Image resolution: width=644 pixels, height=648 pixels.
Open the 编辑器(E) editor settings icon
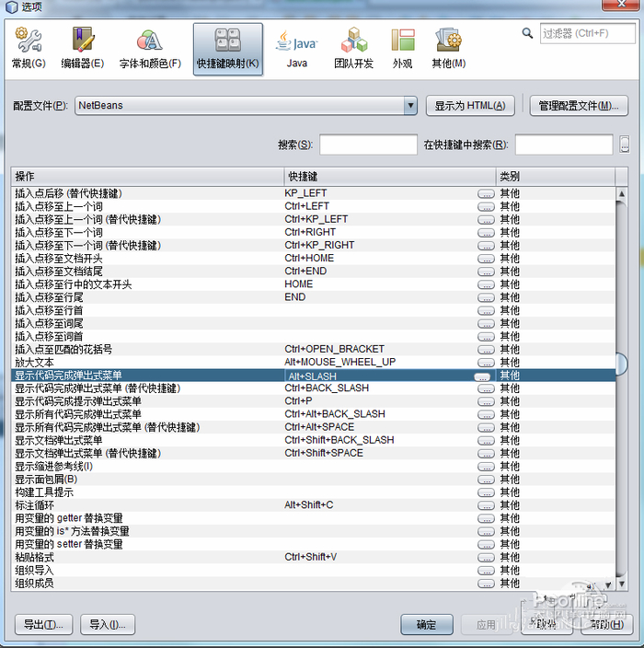pos(82,49)
